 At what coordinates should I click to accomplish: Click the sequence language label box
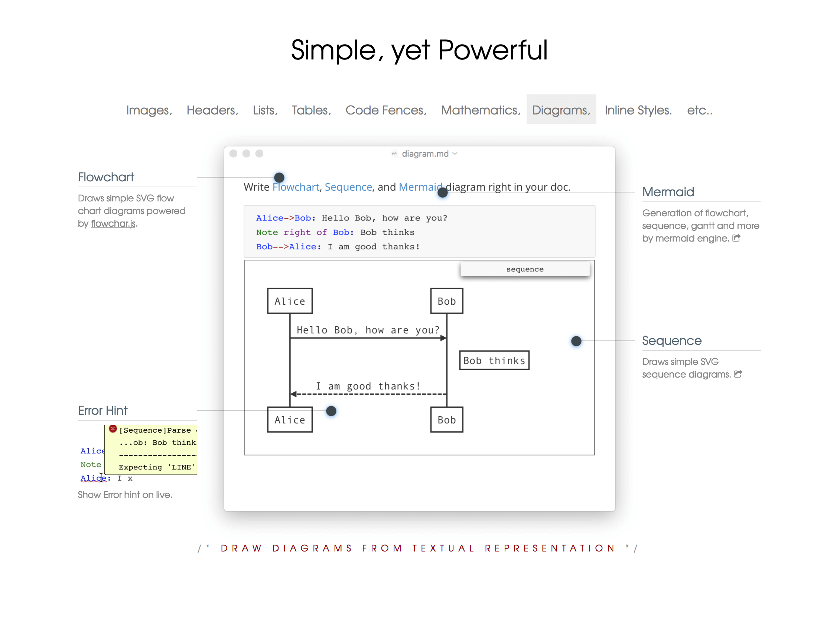(x=525, y=269)
